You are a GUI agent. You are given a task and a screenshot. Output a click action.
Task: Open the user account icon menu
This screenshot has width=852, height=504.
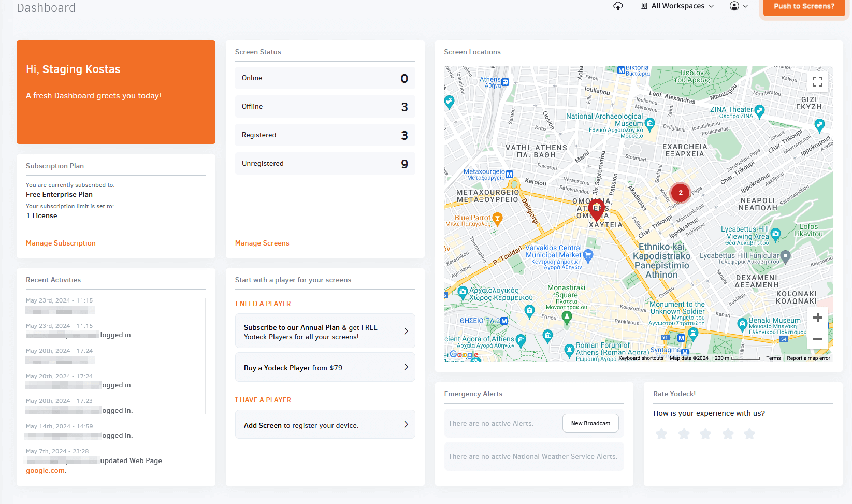[734, 6]
